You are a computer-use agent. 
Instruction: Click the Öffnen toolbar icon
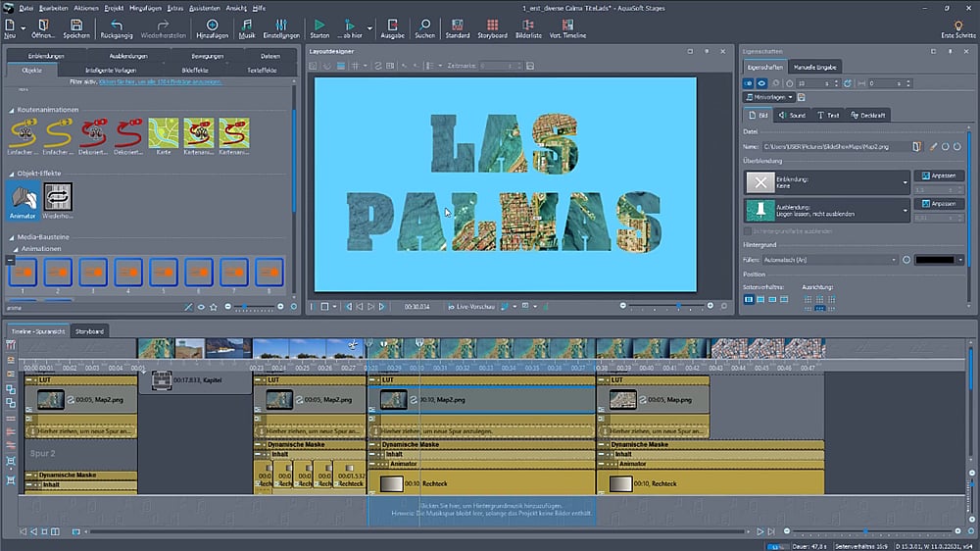click(43, 25)
